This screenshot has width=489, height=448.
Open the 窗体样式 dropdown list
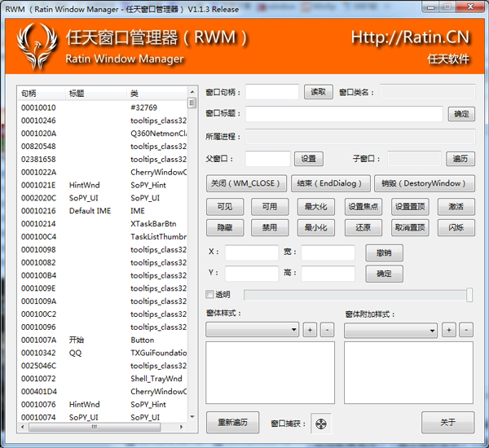(x=253, y=330)
